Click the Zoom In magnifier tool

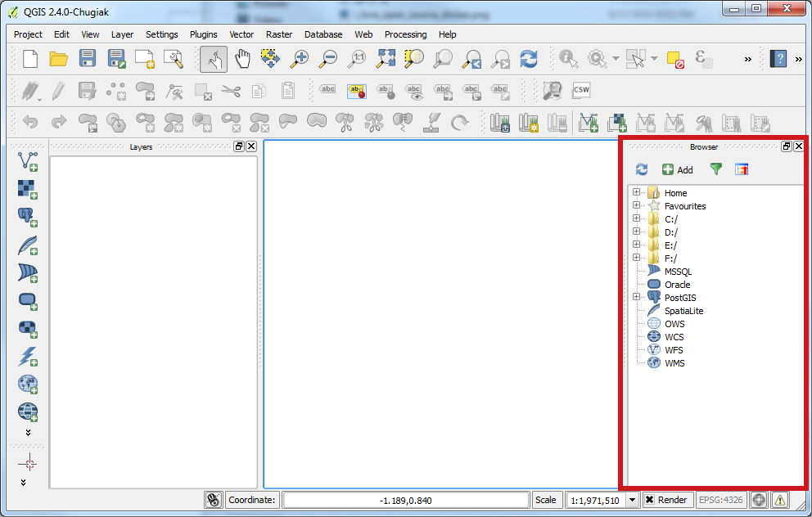tap(300, 59)
